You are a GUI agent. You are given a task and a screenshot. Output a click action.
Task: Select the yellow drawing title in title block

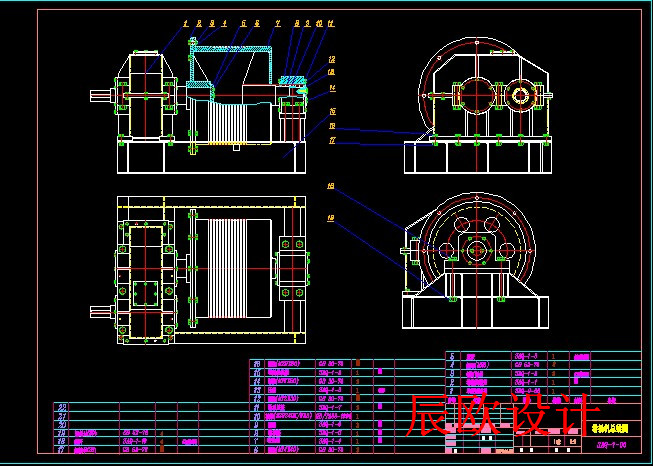610,429
